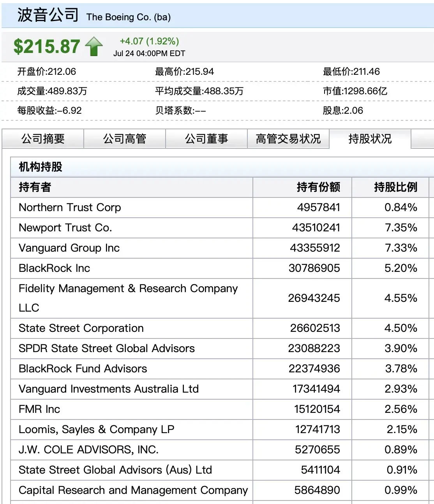Open the 公司摘要 tab
The width and height of the screenshot is (434, 504).
(x=43, y=139)
